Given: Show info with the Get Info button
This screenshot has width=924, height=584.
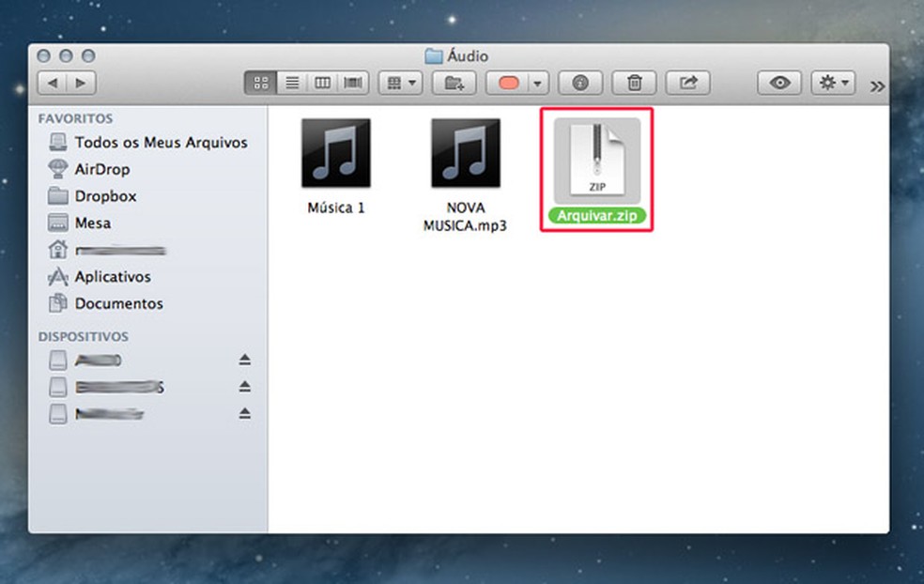Looking at the screenshot, I should [580, 83].
